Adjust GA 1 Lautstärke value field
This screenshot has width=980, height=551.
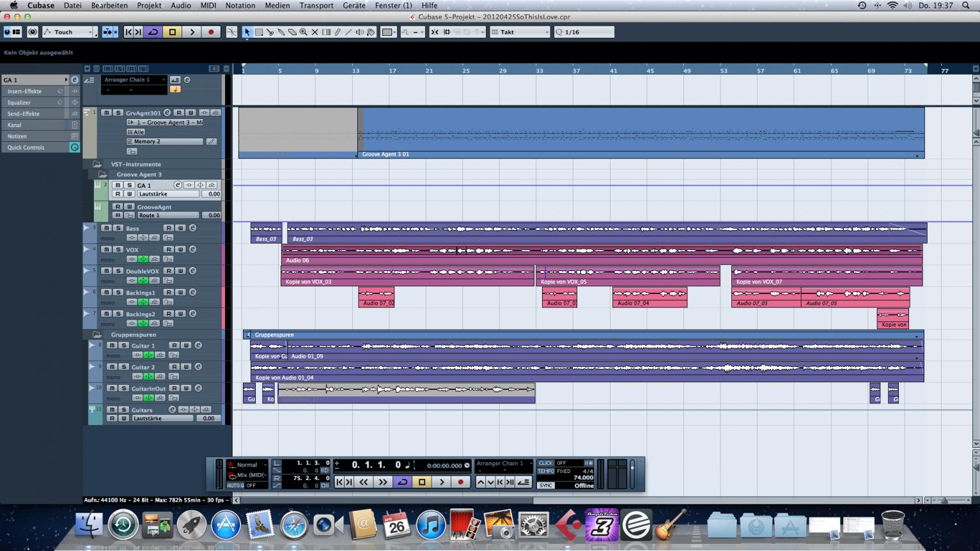pyautogui.click(x=212, y=194)
